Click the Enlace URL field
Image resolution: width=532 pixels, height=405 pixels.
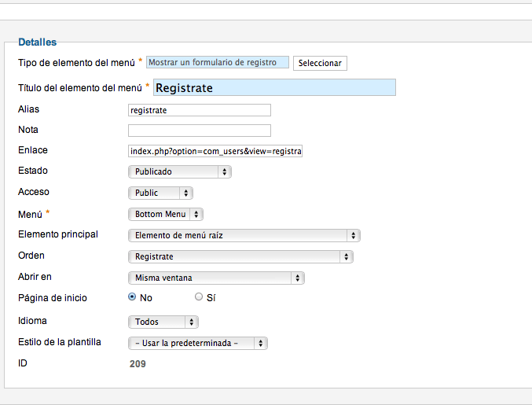click(215, 151)
